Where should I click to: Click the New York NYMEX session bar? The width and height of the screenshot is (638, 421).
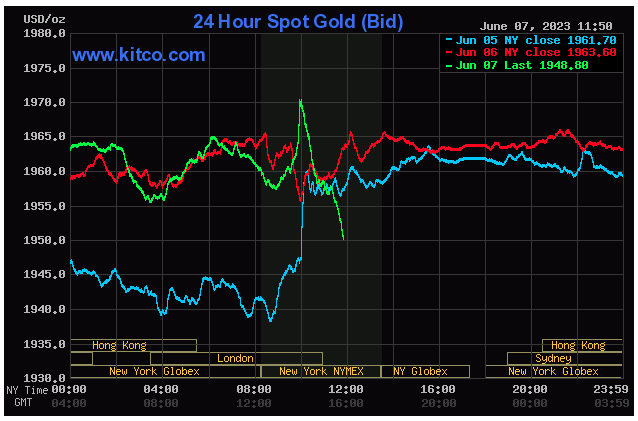320,371
